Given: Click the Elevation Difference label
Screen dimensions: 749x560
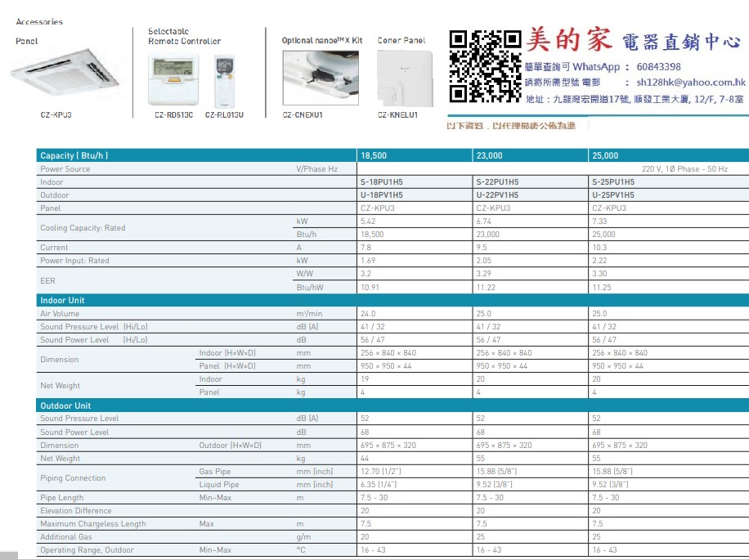Looking at the screenshot, I should click(76, 511).
